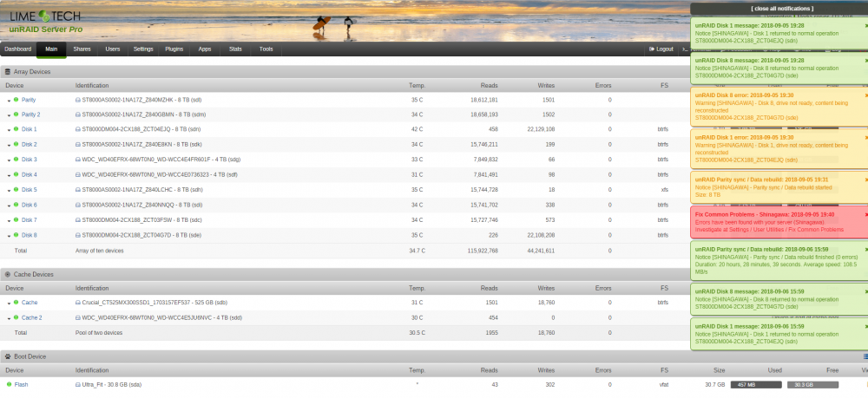Viewport: 868px width, 398px height.
Task: Expand the arrow beside Cache
Action: coord(10,303)
